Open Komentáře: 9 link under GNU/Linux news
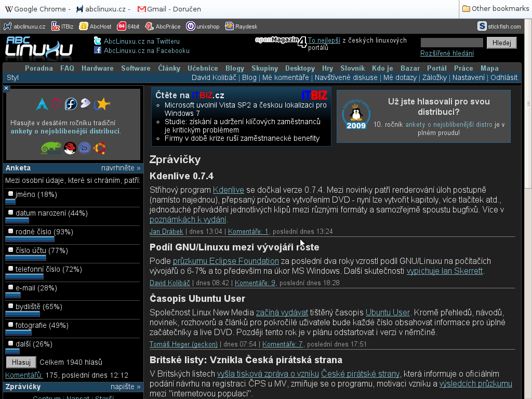 pyautogui.click(x=255, y=283)
